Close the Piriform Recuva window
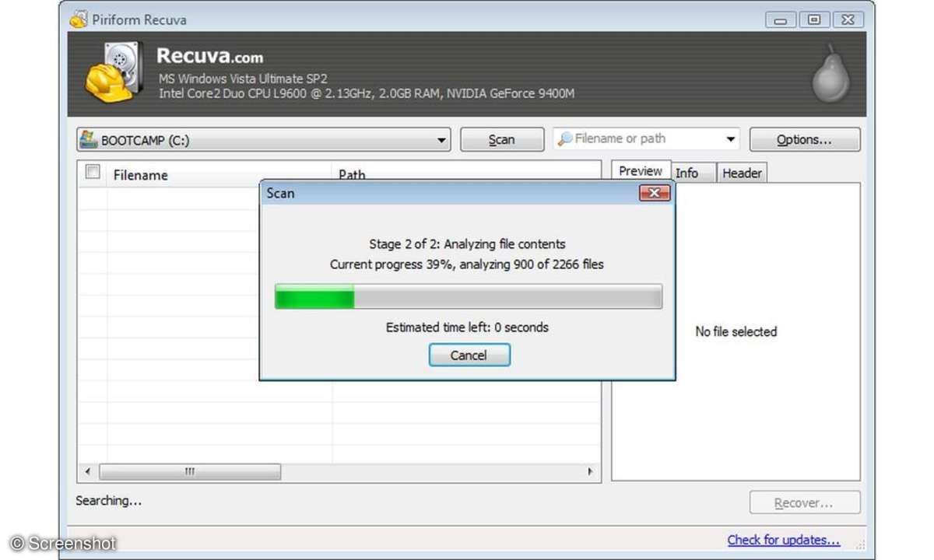The image size is (934, 560). pos(848,19)
